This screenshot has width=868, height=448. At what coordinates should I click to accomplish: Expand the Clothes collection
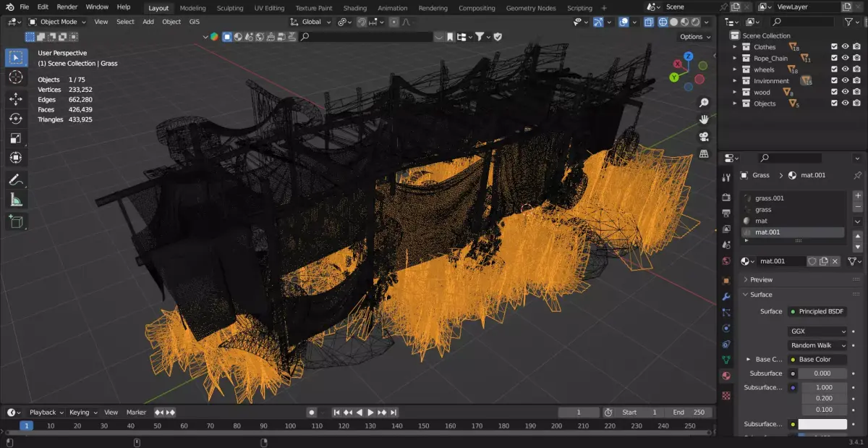coord(735,47)
